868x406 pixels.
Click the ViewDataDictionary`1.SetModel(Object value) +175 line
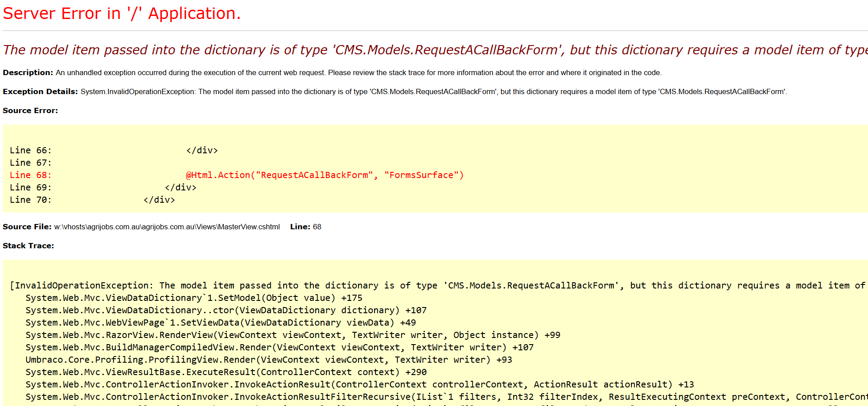pos(194,298)
